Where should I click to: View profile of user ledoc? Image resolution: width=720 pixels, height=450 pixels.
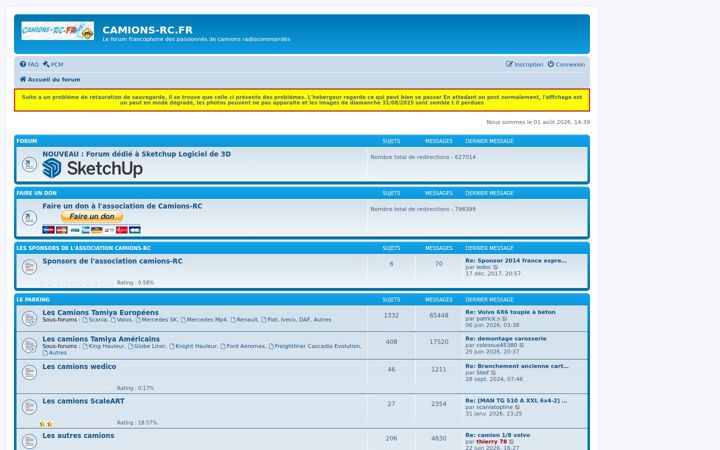click(x=484, y=267)
